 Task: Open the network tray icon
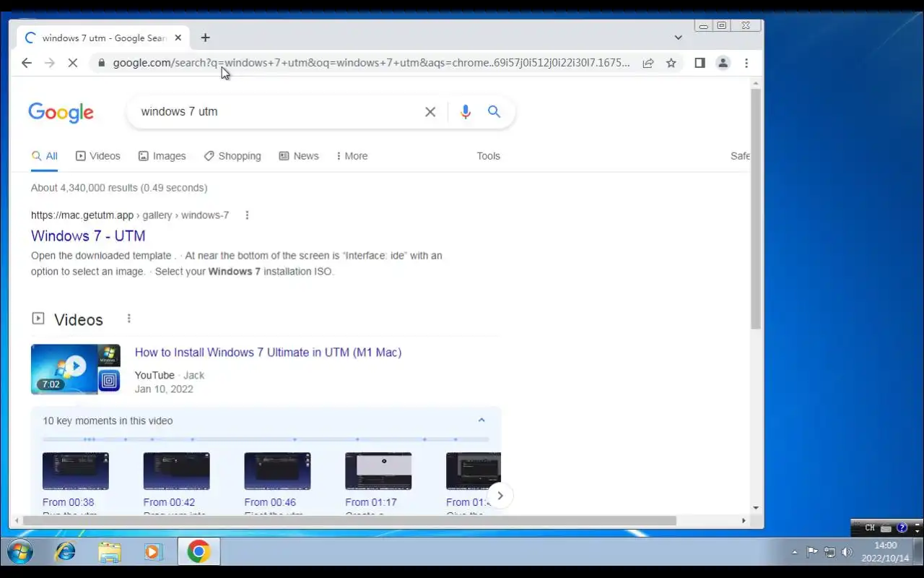point(830,552)
